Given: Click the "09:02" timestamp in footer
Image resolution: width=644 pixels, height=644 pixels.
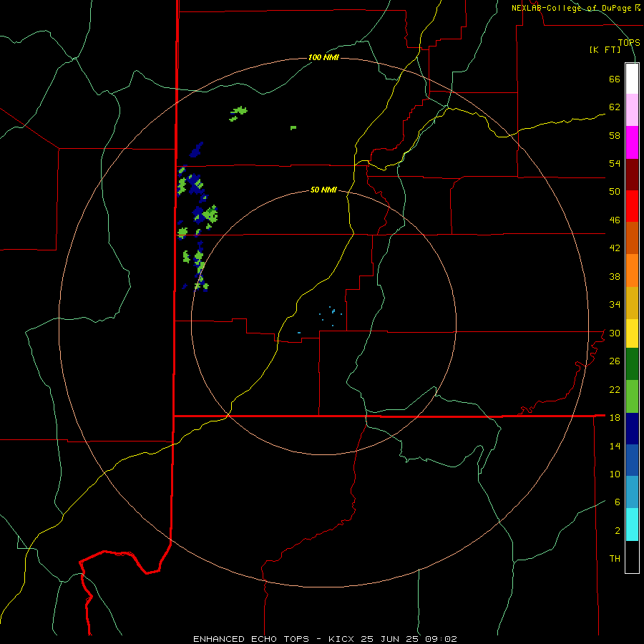Looking at the screenshot, I should click(441, 639).
